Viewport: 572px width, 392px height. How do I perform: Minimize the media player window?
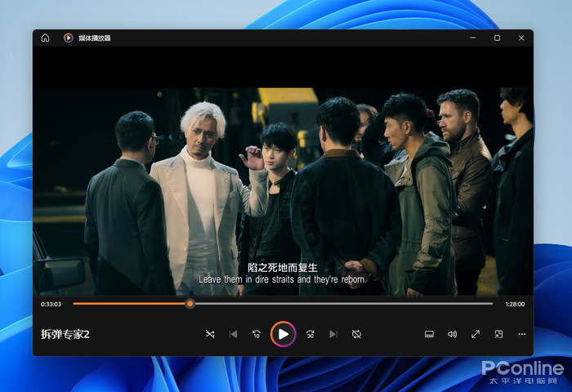pyautogui.click(x=473, y=38)
